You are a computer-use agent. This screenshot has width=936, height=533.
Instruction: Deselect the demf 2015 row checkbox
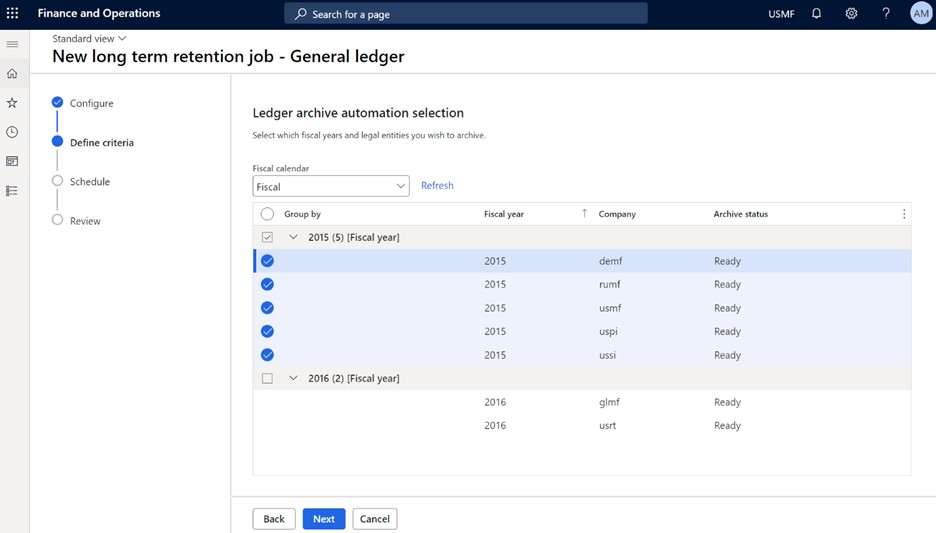[x=267, y=261]
